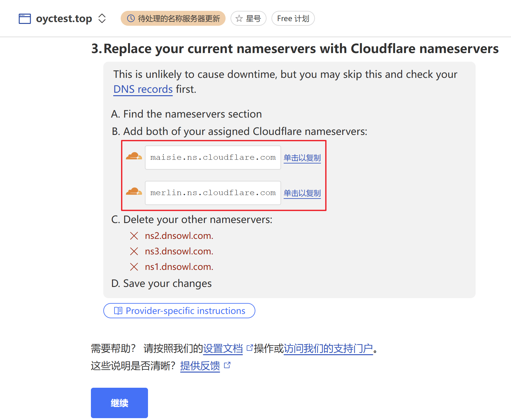This screenshot has width=511, height=420.
Task: Click the Cloudflare cloud icon beside merlin nameserver
Action: (134, 192)
